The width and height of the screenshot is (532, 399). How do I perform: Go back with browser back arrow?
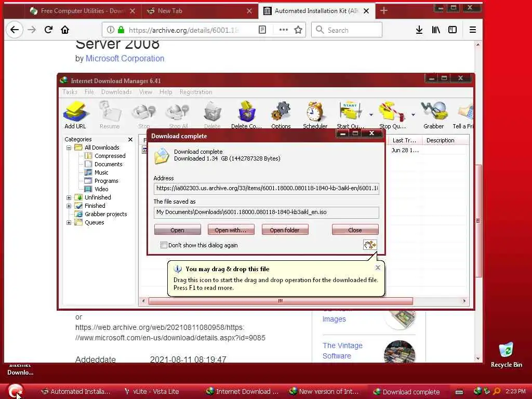14,30
